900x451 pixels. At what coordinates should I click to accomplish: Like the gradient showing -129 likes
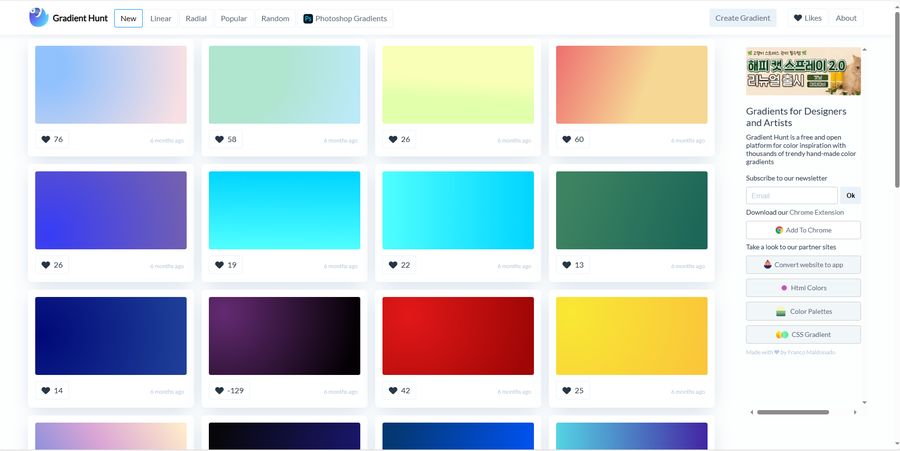[229, 391]
